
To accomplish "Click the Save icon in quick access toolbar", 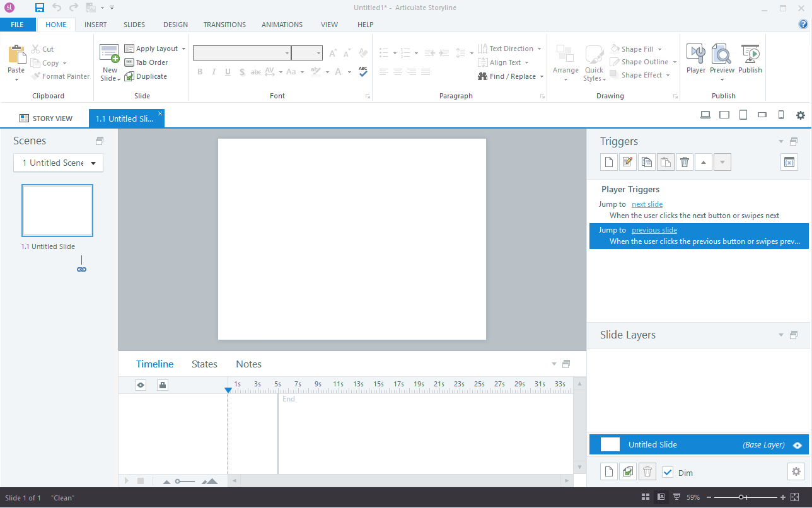I will point(40,8).
